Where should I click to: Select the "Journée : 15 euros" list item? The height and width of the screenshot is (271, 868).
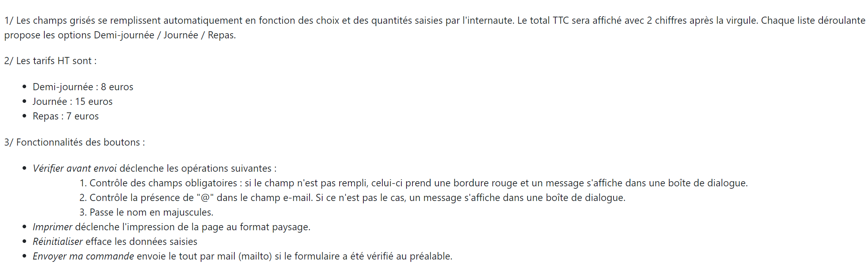pos(72,102)
